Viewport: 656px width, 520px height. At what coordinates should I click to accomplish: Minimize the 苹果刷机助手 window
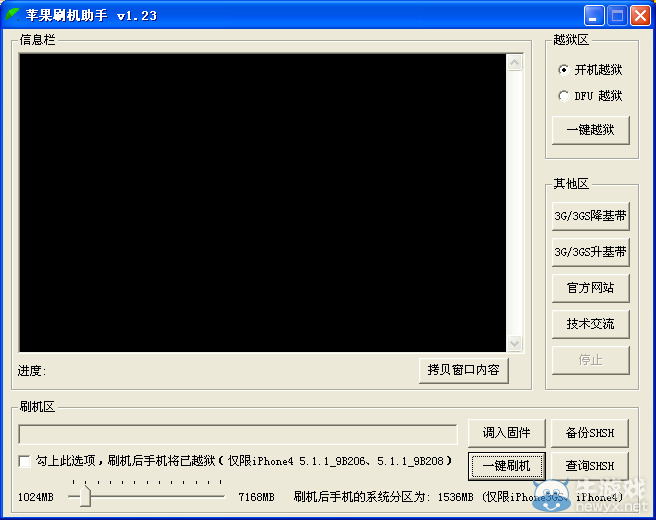594,16
